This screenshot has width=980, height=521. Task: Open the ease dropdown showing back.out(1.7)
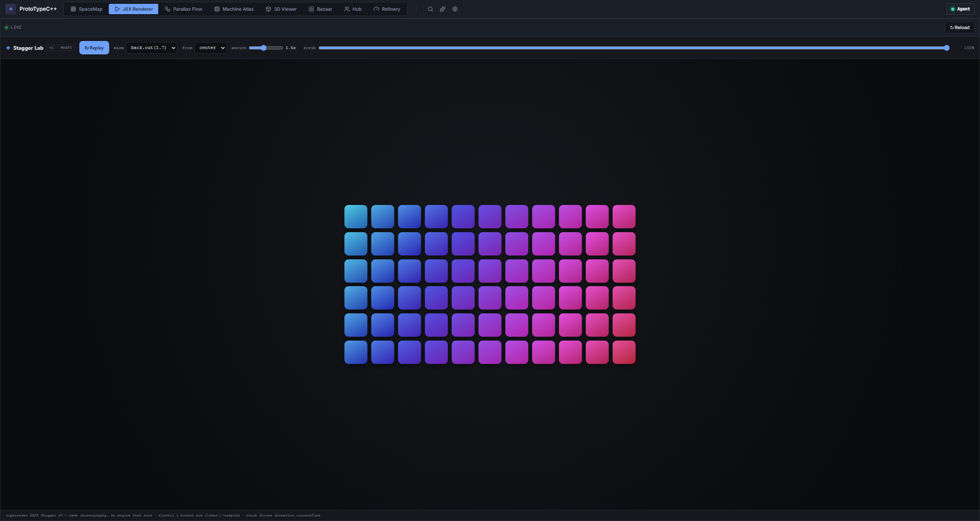pos(152,48)
